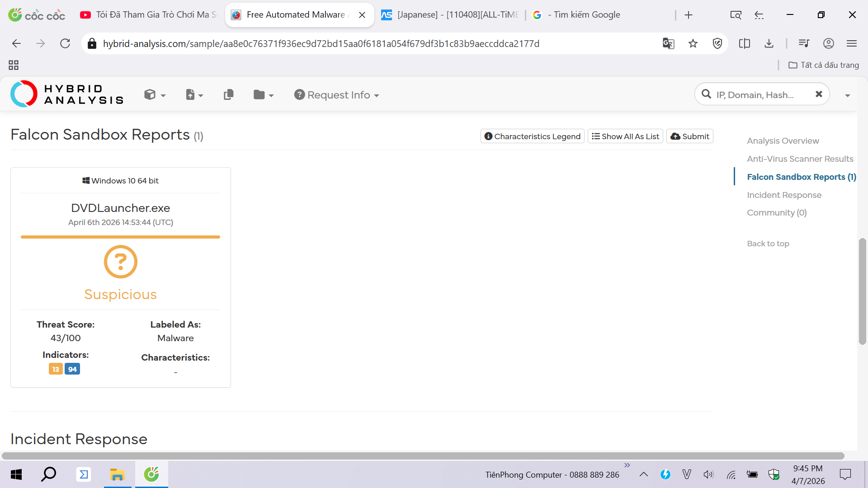Switch to the Tìm kiếm Google tab
The height and width of the screenshot is (488, 868).
(x=583, y=15)
